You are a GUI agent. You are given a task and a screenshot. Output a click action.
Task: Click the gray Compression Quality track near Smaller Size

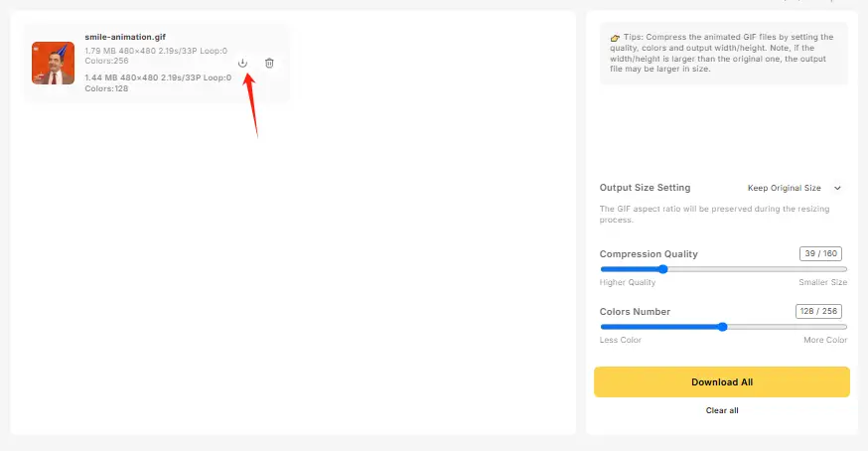tap(819, 269)
